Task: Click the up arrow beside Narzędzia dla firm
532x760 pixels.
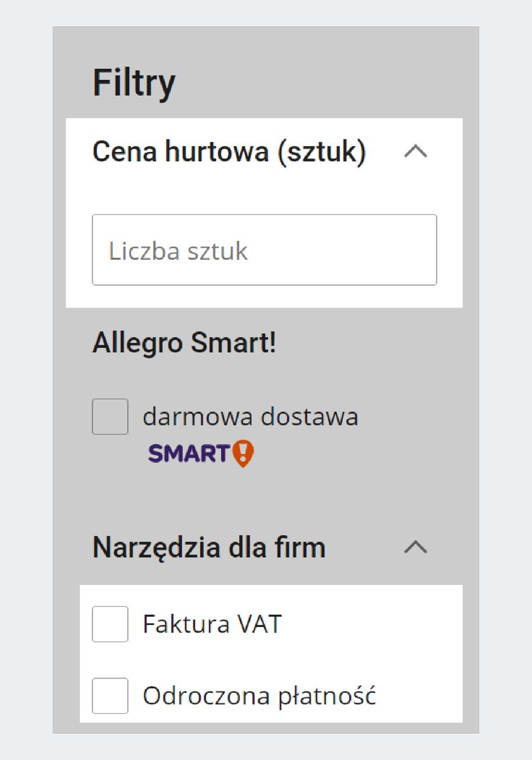Action: [415, 547]
